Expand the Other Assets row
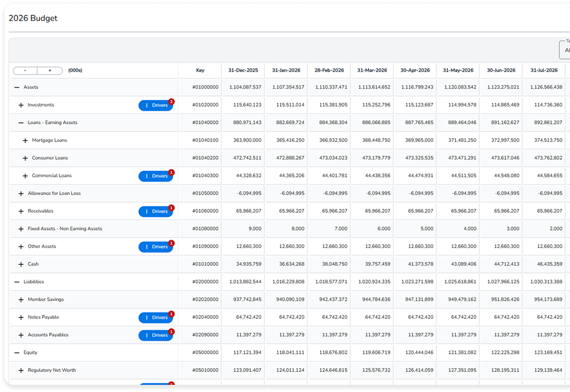Viewport: 570px width, 392px height. tap(21, 247)
